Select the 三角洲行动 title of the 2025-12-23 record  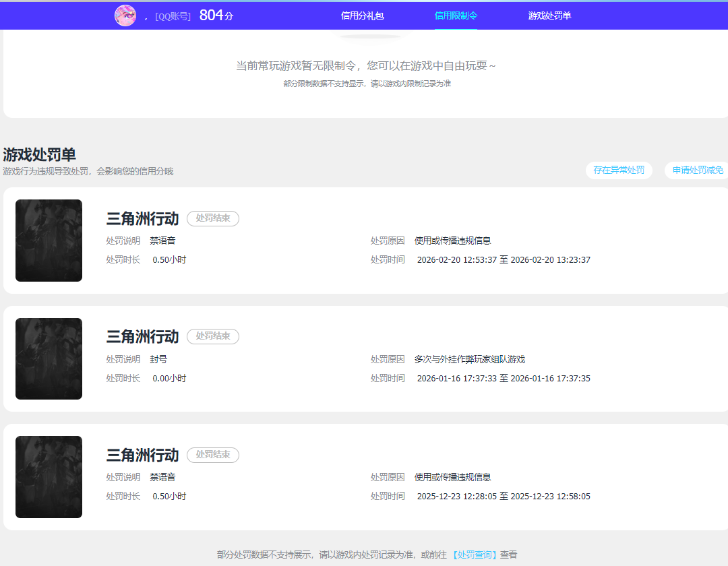142,455
